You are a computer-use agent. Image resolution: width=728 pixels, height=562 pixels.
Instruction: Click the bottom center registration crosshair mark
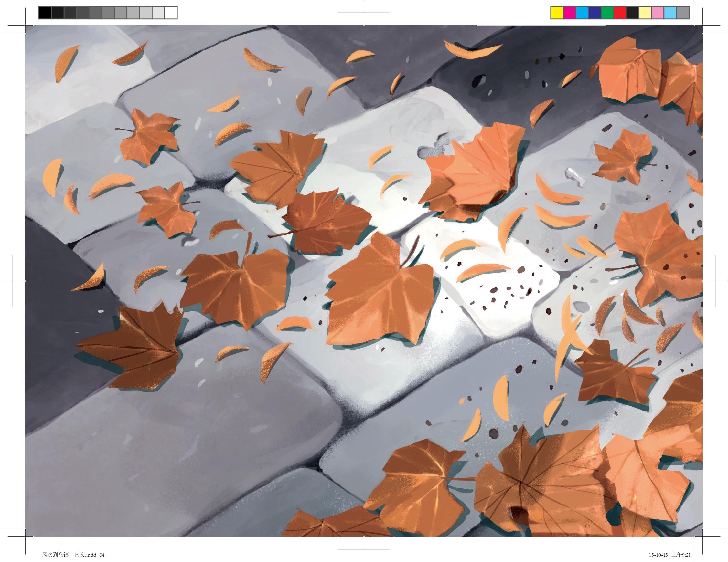pos(364,549)
